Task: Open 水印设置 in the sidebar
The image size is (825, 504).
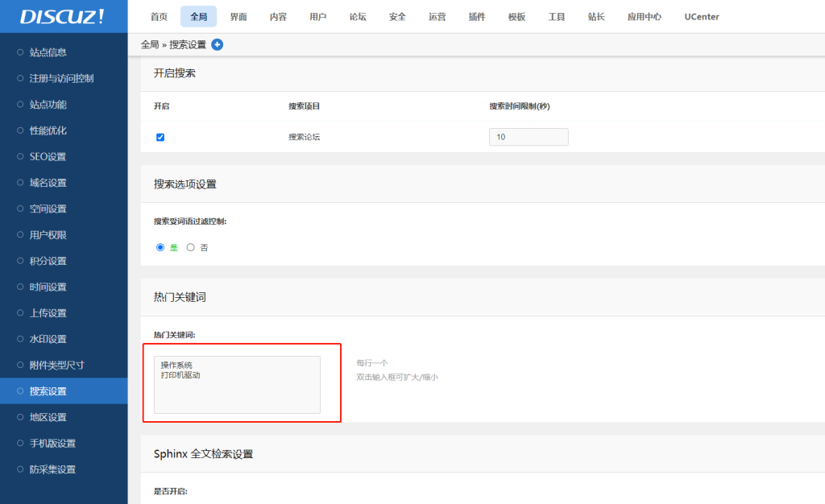Action: pyautogui.click(x=48, y=339)
